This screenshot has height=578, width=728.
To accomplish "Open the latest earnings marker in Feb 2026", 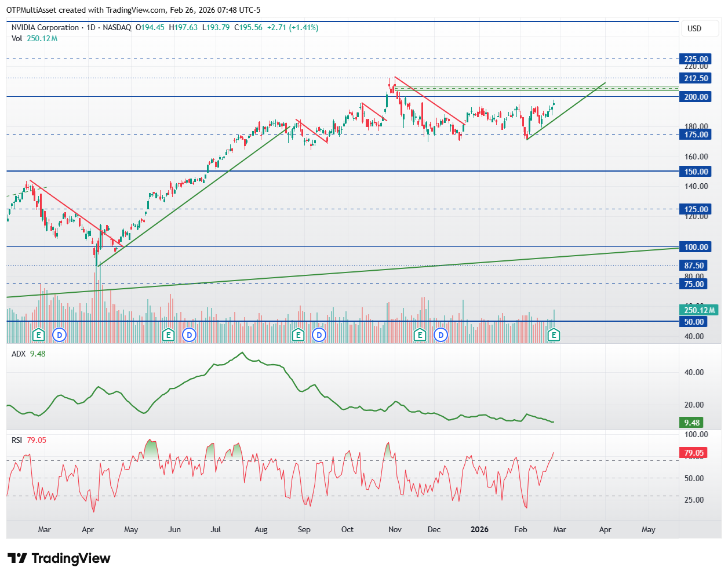I will (x=554, y=335).
